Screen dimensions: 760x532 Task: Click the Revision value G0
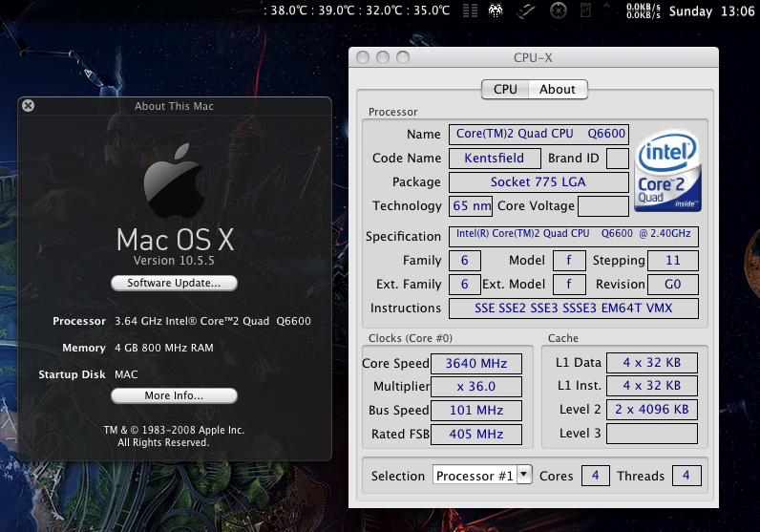[x=673, y=285]
